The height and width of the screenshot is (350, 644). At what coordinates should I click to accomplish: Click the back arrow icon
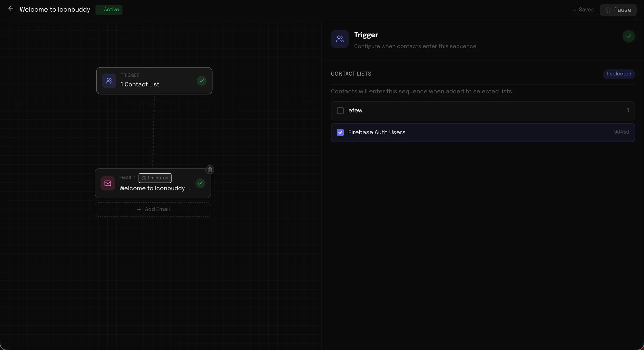pos(11,9)
